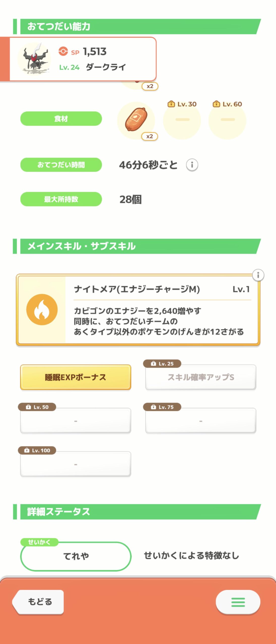Tap the locked Lv. 50 sub skill slot
Screen dimensions: 276x644
point(76,421)
